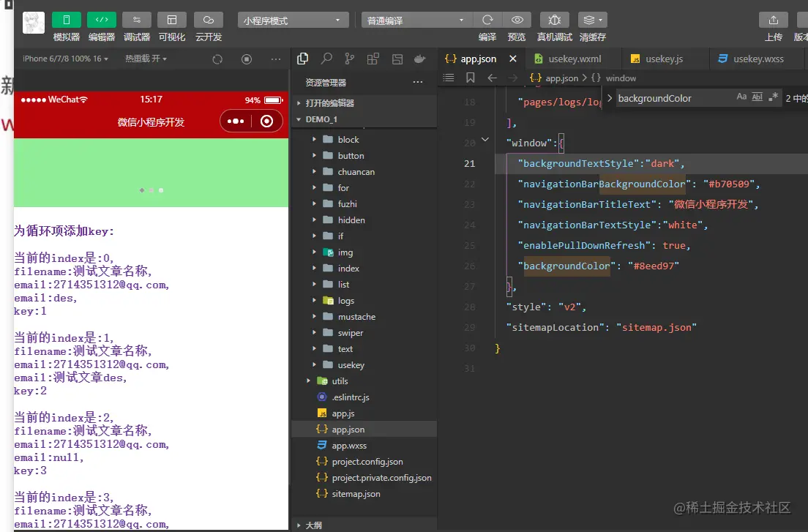This screenshot has width=808, height=532.
Task: Click the editor outline list icon
Action: (x=449, y=78)
